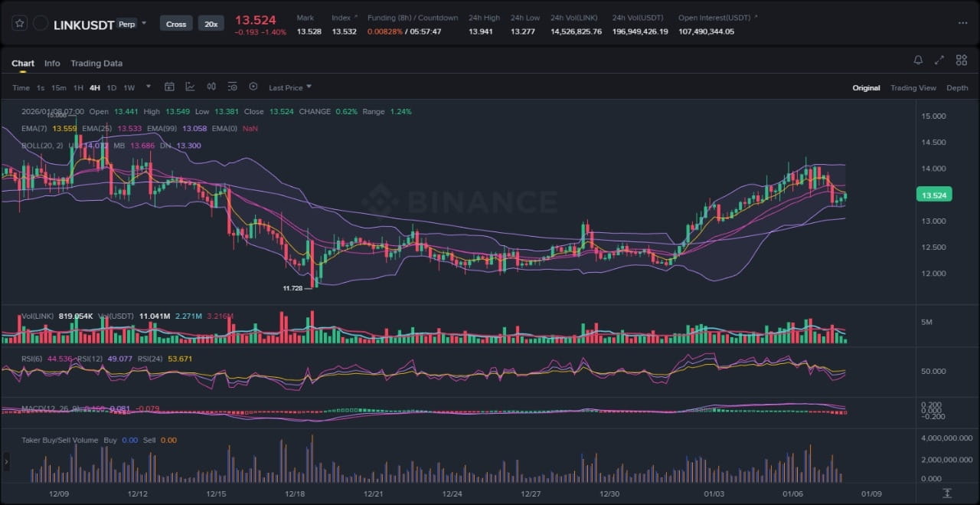Open chart display settings icon
The image size is (980, 505).
[232, 87]
